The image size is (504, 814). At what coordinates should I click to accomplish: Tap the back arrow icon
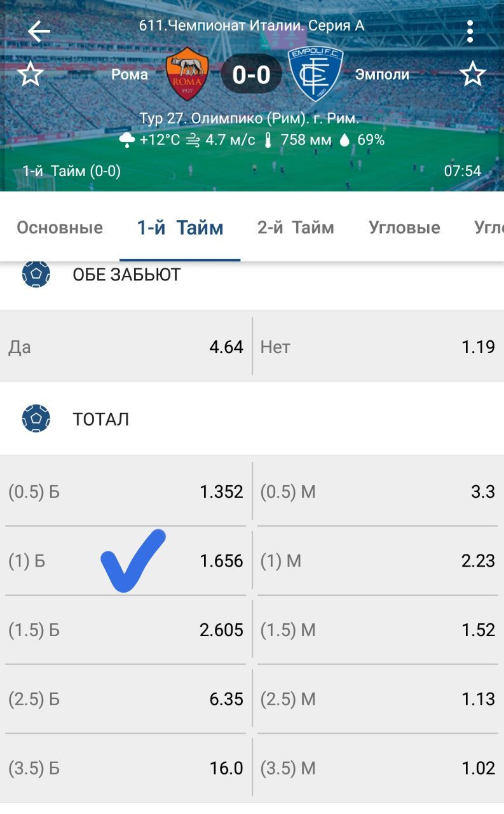(39, 31)
